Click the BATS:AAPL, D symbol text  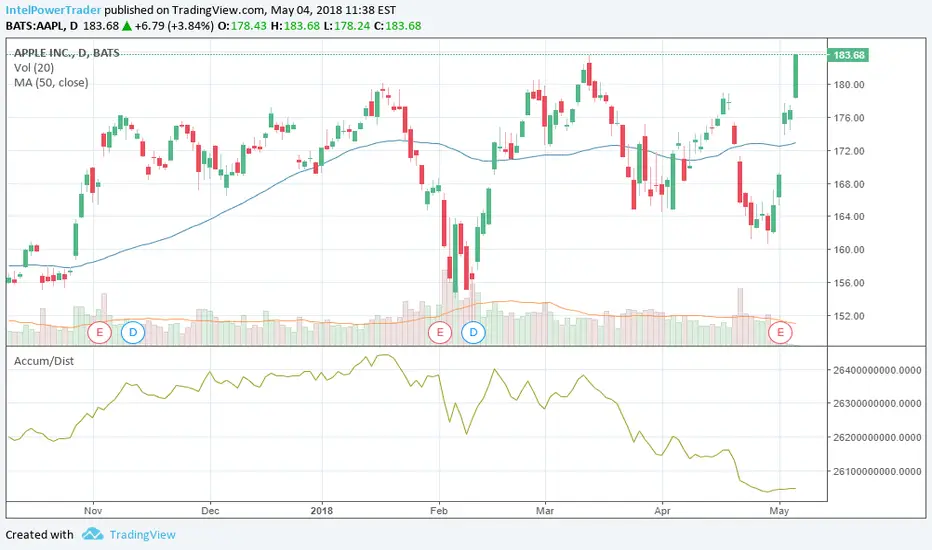coord(42,26)
